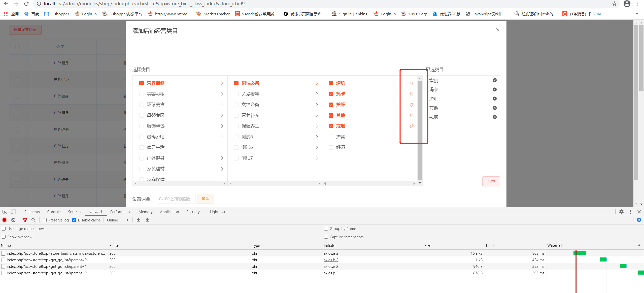Click the commission 0-100 input field
Screen dimensions: 644x293
point(176,199)
